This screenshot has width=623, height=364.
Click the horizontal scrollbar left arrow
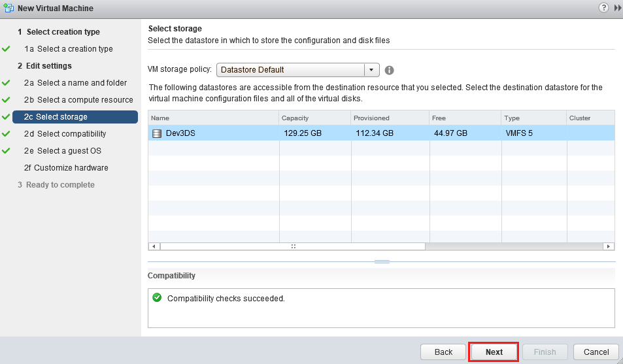point(154,246)
